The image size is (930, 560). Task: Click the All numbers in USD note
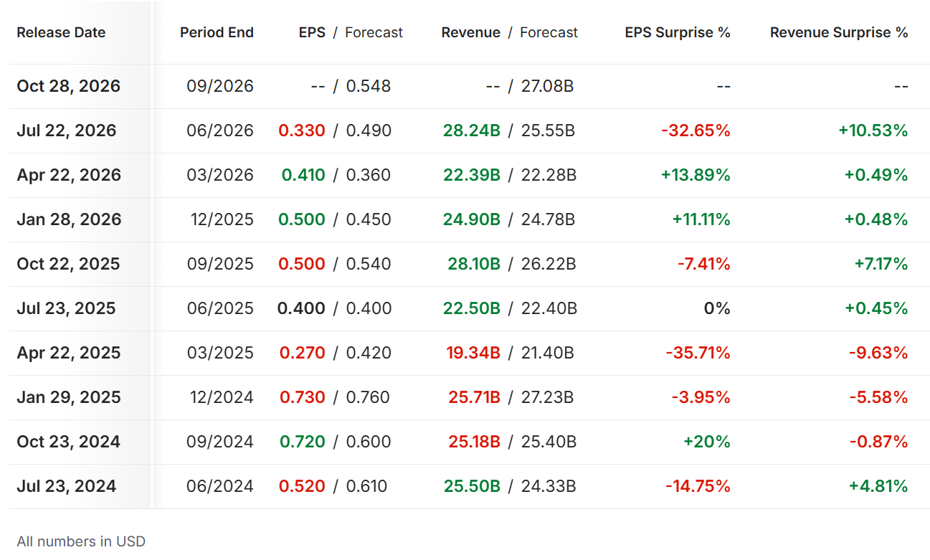(81, 541)
